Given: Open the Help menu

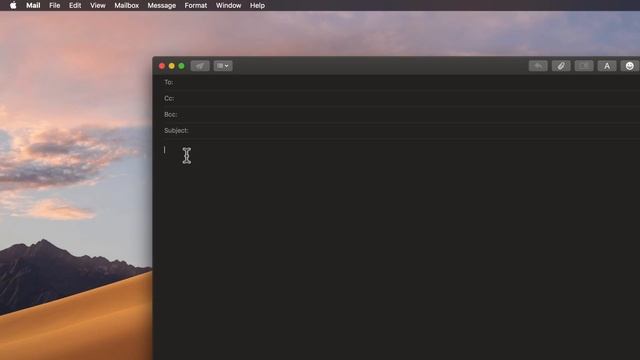Looking at the screenshot, I should tap(257, 5).
